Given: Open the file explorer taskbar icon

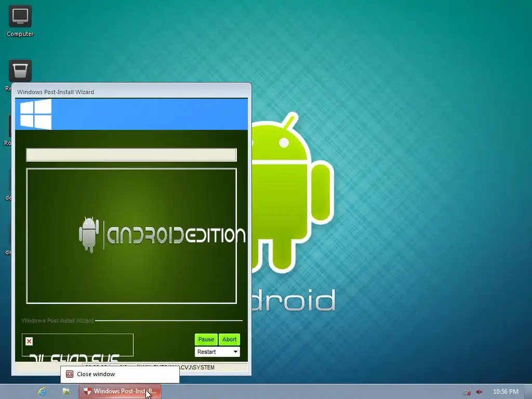Looking at the screenshot, I should [66, 391].
